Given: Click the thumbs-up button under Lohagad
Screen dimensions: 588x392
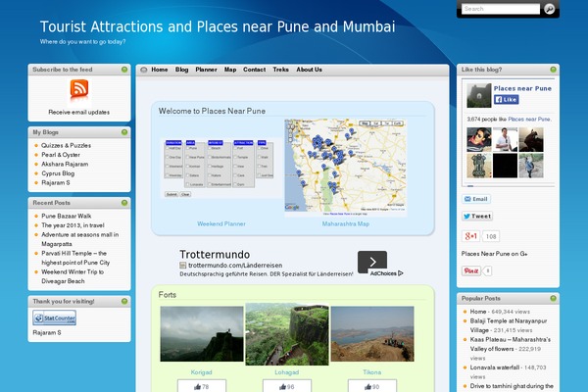Looking at the screenshot, I should [x=287, y=386].
